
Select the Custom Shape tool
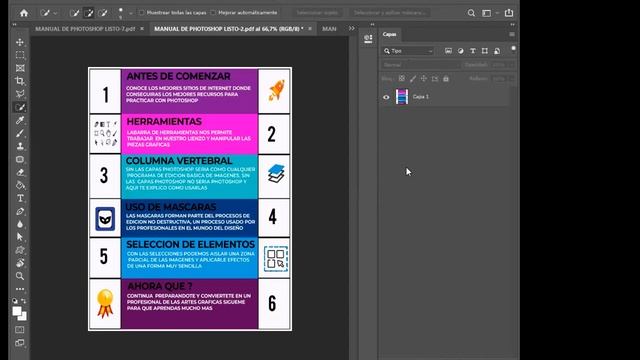tap(20, 250)
